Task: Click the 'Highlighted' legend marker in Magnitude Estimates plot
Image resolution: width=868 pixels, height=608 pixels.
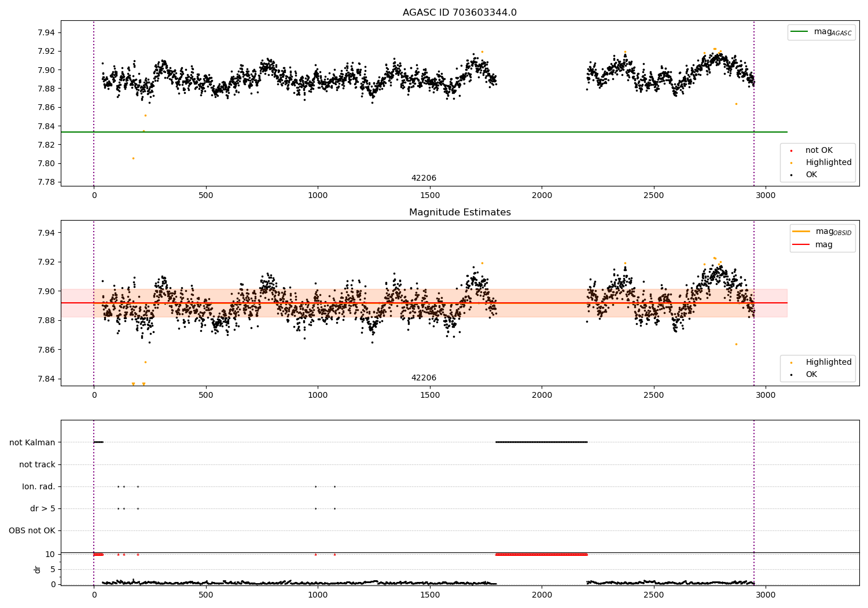Action: pyautogui.click(x=791, y=362)
